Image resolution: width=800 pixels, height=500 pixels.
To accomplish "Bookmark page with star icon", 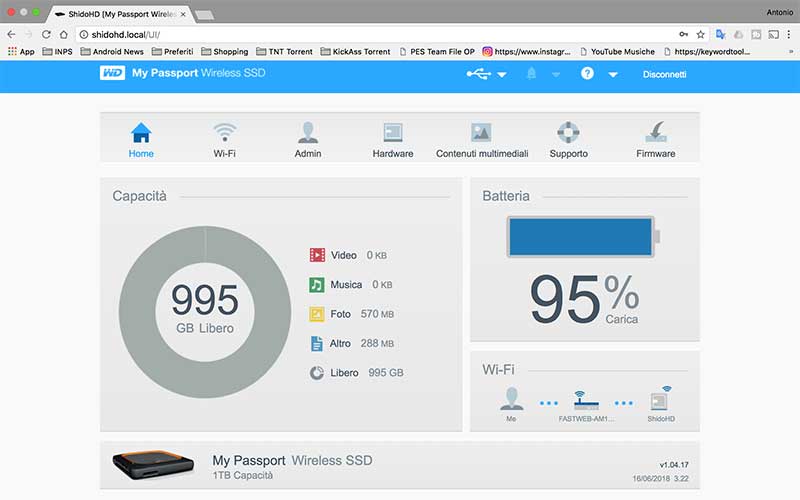I will tap(701, 35).
